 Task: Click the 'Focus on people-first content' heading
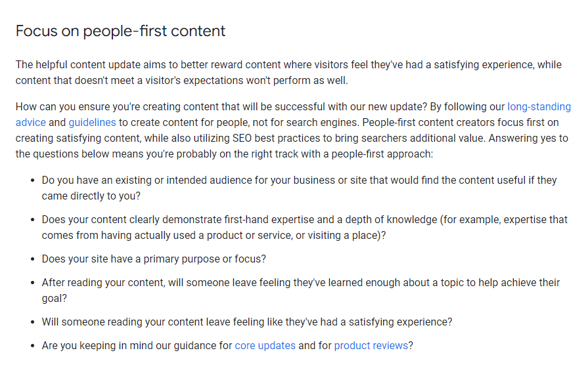[120, 31]
